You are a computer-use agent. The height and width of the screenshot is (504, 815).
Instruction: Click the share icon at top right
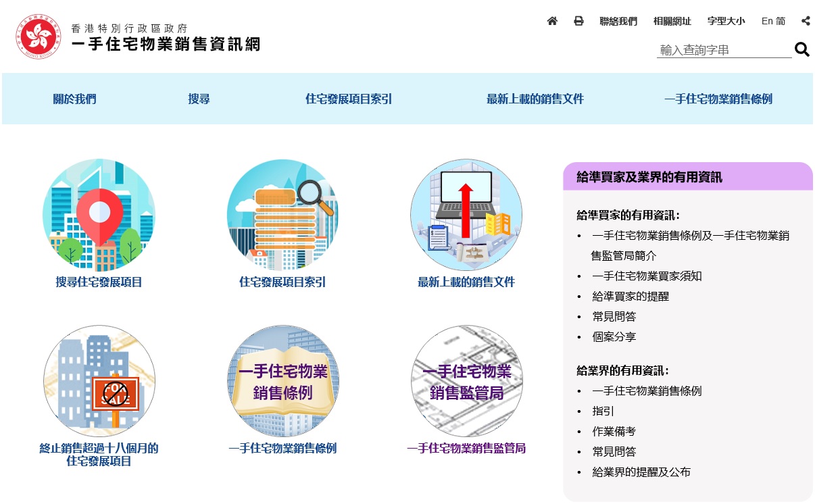[806, 21]
